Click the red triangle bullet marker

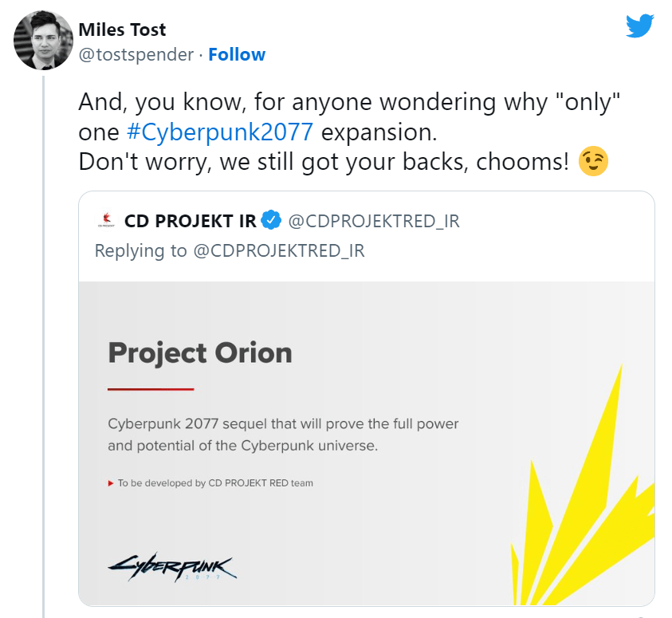tap(111, 483)
